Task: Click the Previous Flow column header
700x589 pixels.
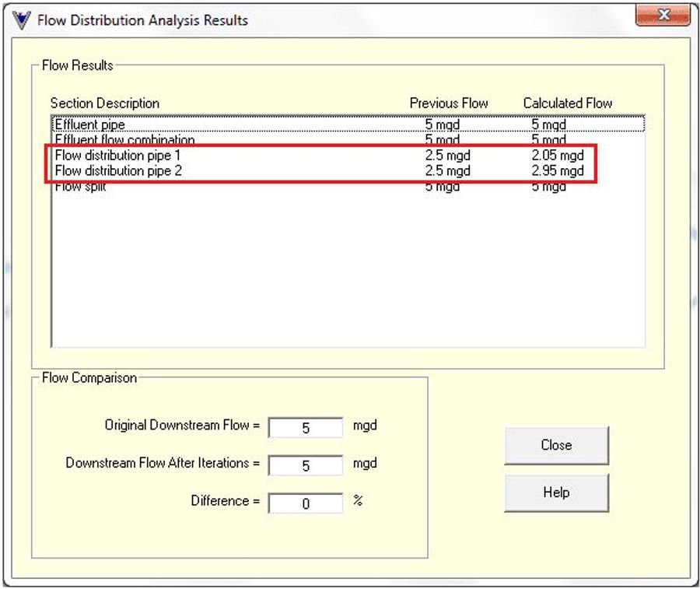Action: coord(449,103)
